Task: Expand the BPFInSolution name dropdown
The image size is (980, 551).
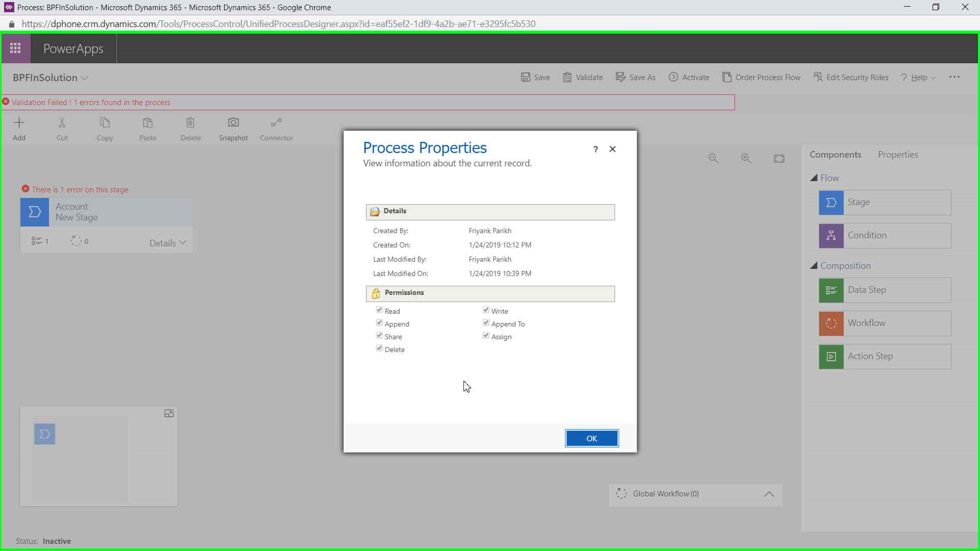Action: [85, 78]
